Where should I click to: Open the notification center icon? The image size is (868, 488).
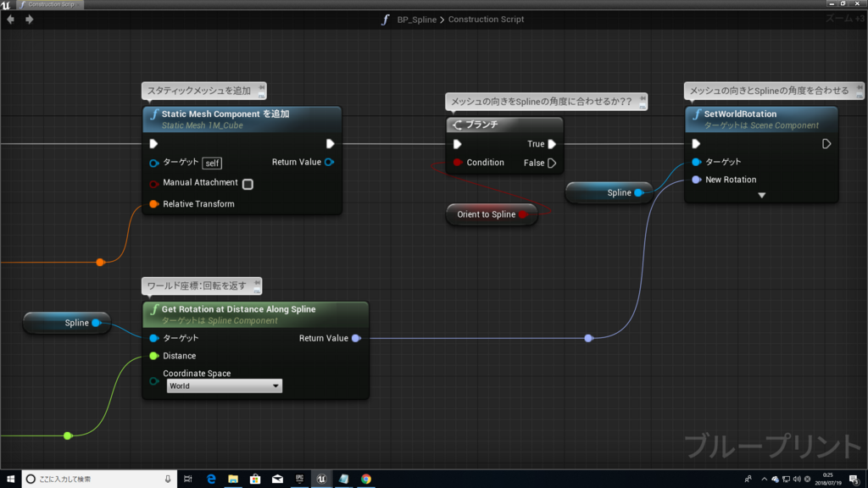pyautogui.click(x=854, y=480)
